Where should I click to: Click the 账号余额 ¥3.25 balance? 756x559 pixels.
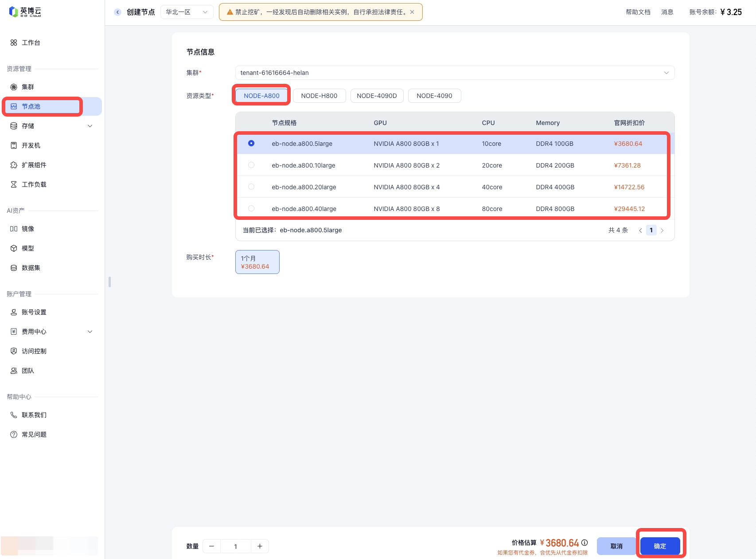[x=715, y=12]
